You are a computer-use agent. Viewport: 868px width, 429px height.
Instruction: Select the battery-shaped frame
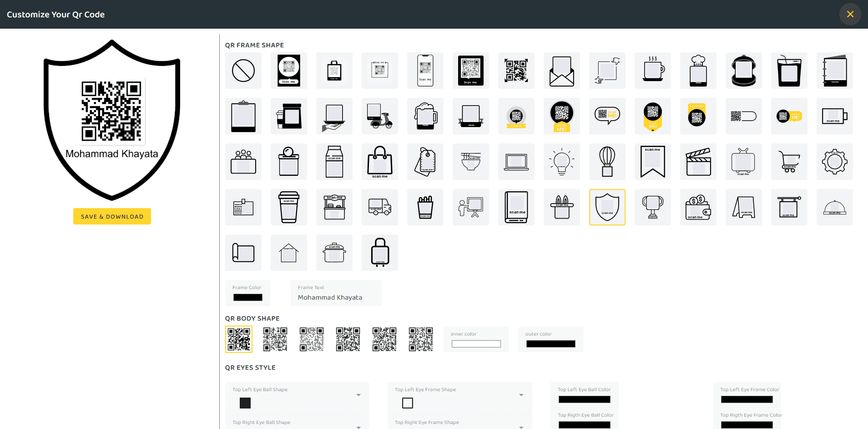pyautogui.click(x=835, y=116)
